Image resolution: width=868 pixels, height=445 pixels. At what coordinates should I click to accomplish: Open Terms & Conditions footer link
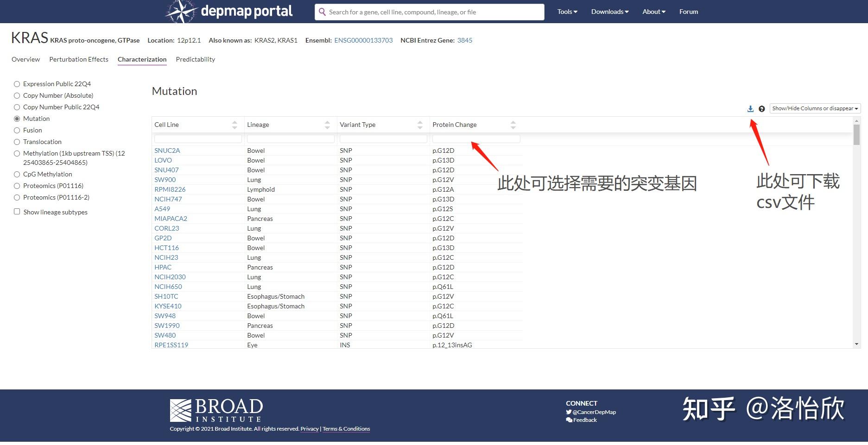[x=346, y=429]
